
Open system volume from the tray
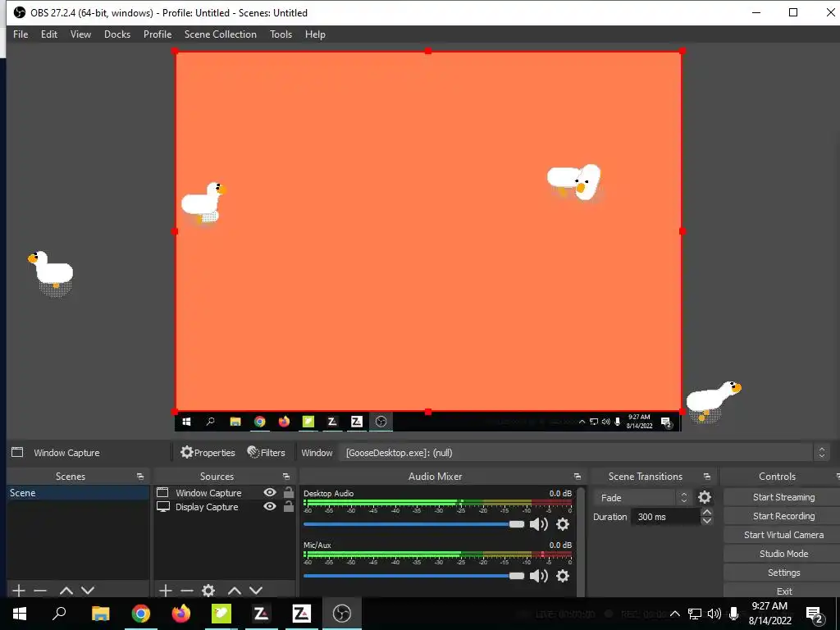click(x=714, y=614)
